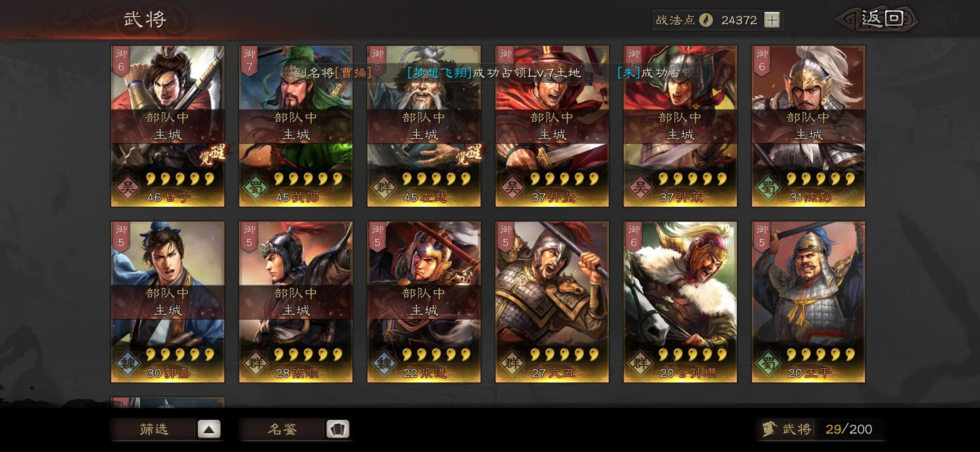
Task: Select the 孙坚 general card
Action: coord(552,126)
